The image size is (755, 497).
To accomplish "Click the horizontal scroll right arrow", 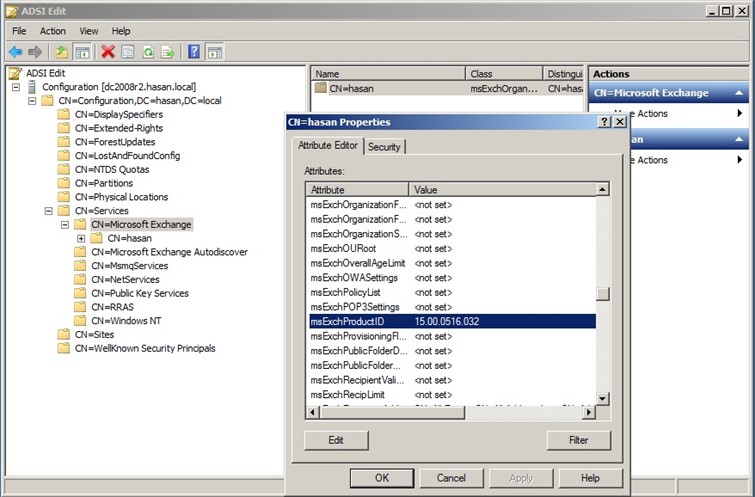I will point(588,413).
